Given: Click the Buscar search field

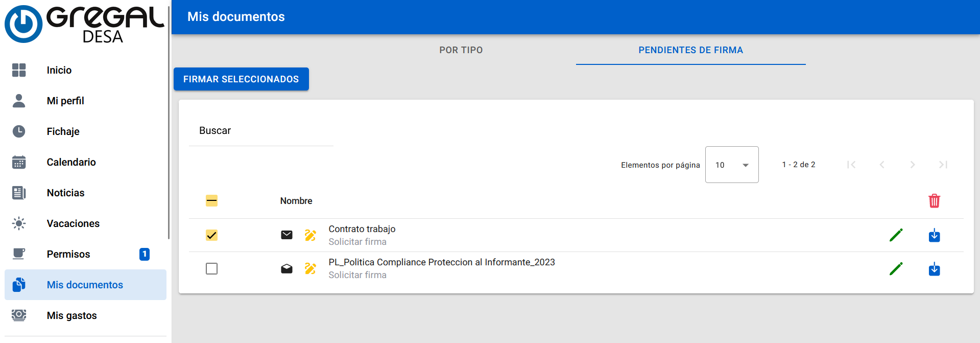Looking at the screenshot, I should pos(260,131).
